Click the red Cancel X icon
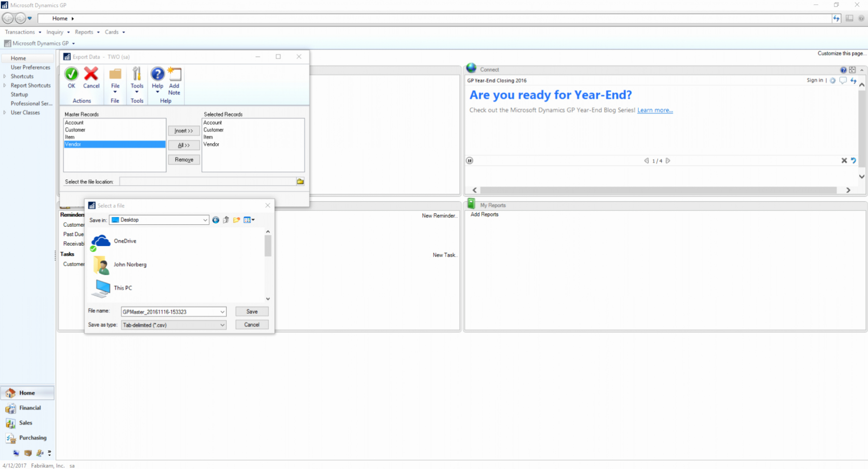This screenshot has width=868, height=469. coord(91,74)
